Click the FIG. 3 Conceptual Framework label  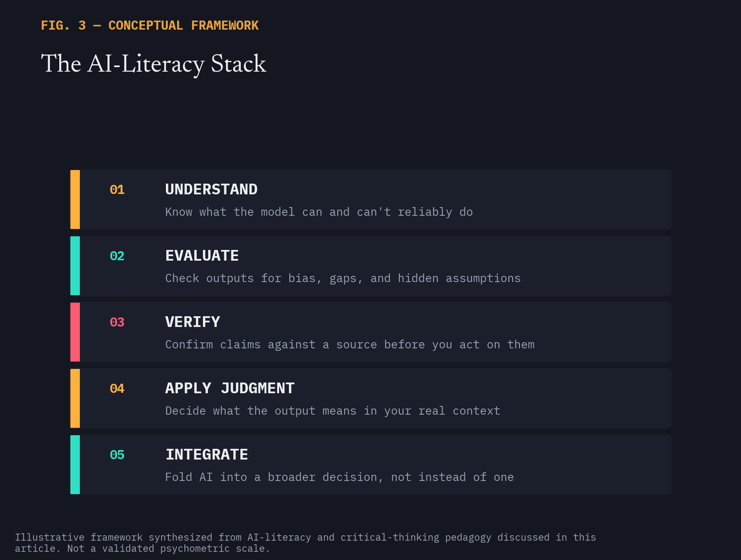[x=150, y=26]
